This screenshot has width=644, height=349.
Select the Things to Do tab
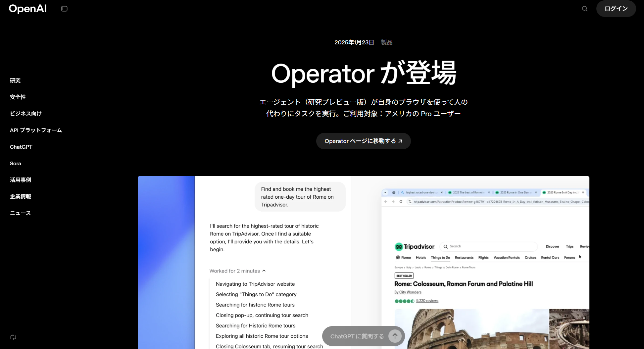tap(440, 258)
